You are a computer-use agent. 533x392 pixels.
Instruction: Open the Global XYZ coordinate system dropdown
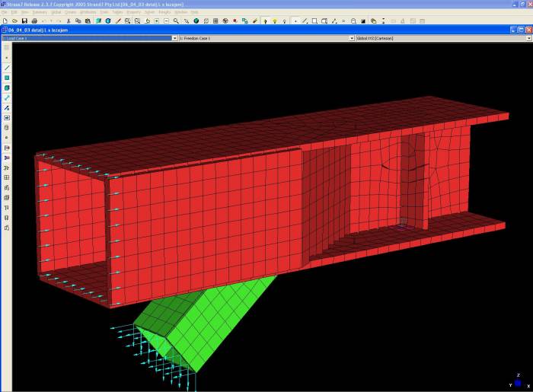pyautogui.click(x=528, y=37)
